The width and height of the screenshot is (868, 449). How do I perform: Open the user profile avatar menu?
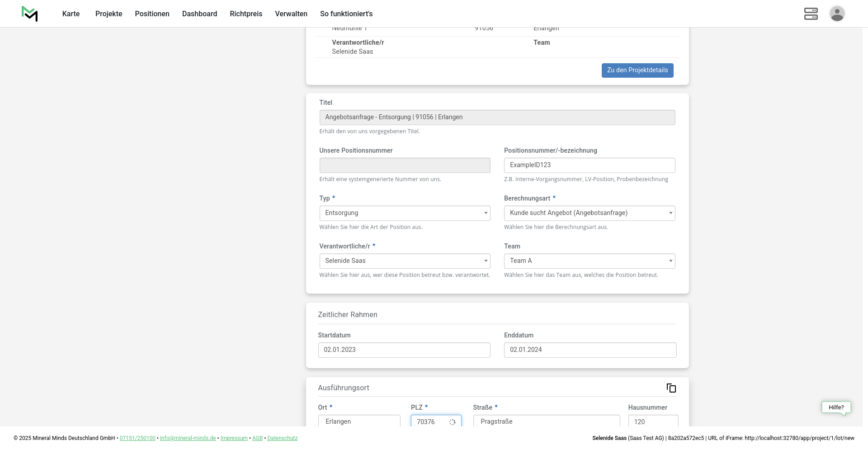coord(837,14)
